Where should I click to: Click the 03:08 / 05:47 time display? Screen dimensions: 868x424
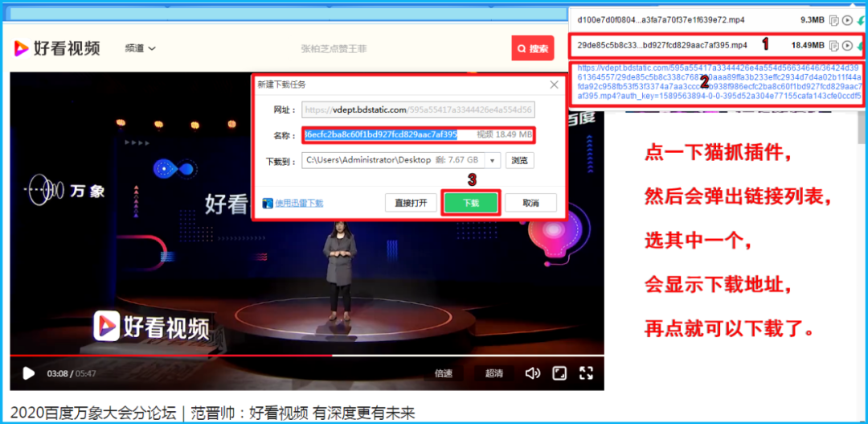72,373
